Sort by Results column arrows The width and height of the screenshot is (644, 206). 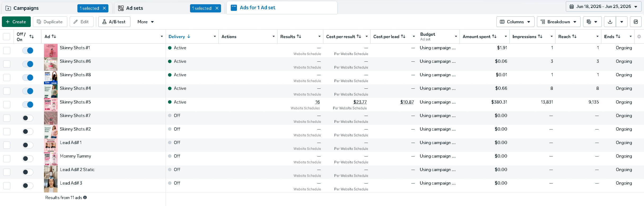click(299, 37)
